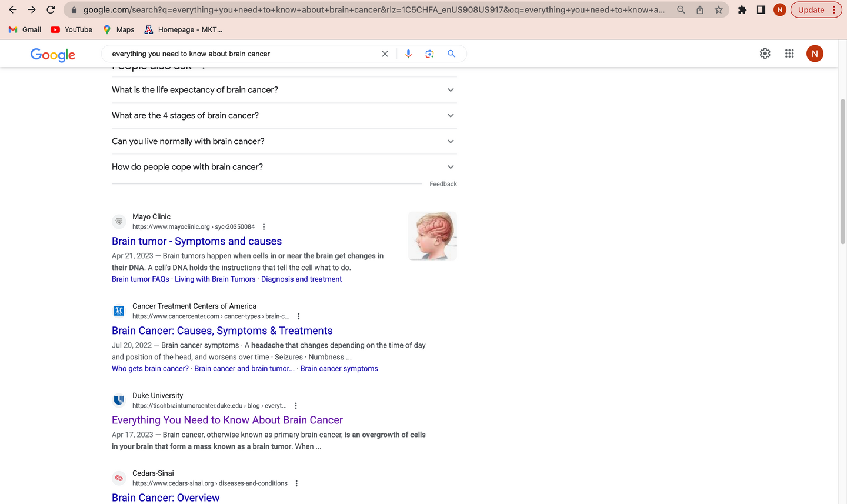This screenshot has width=847, height=504.
Task: Expand 'Can you live normally with brain cancer?'
Action: (x=284, y=142)
